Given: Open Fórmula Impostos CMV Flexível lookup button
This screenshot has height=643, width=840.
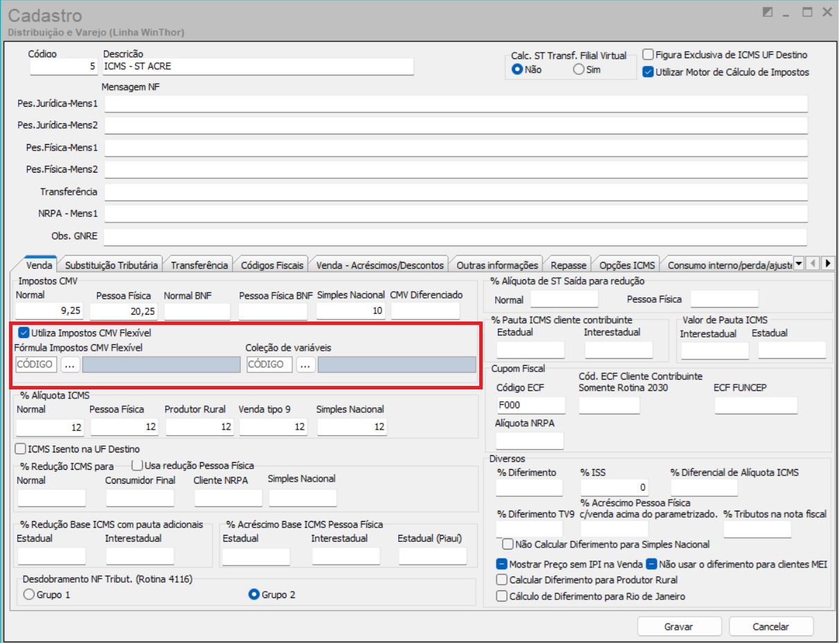Looking at the screenshot, I should pos(71,364).
